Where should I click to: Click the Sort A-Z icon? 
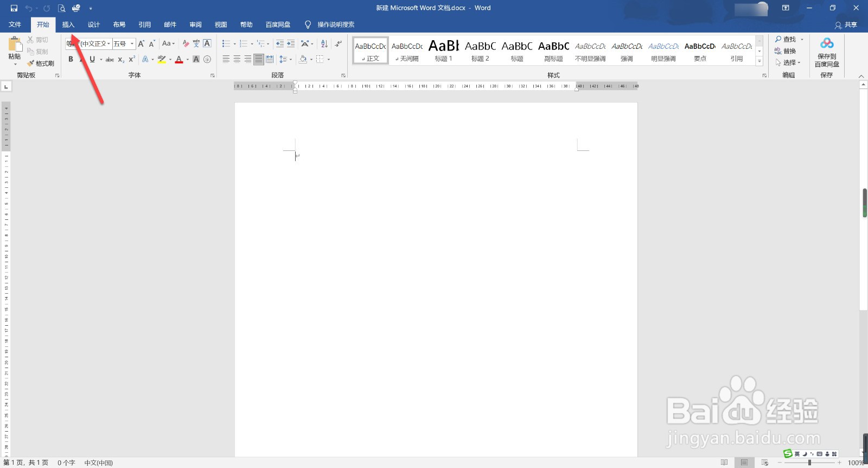pos(324,43)
